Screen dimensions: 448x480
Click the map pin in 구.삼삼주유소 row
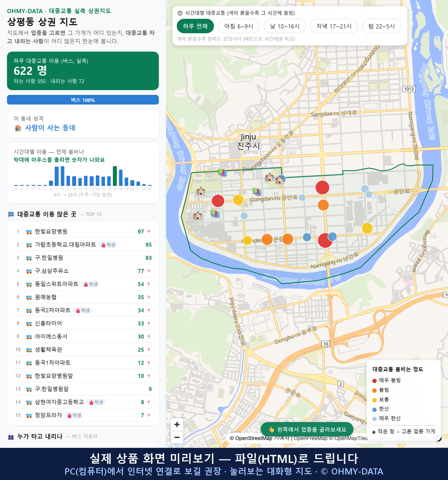tap(149, 271)
